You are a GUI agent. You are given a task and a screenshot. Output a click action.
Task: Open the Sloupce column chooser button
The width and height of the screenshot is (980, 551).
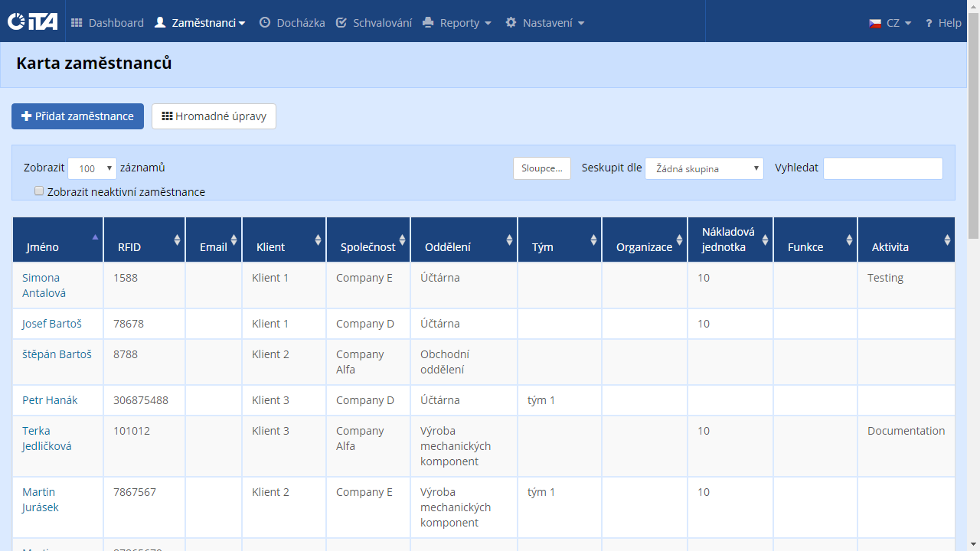(x=541, y=168)
